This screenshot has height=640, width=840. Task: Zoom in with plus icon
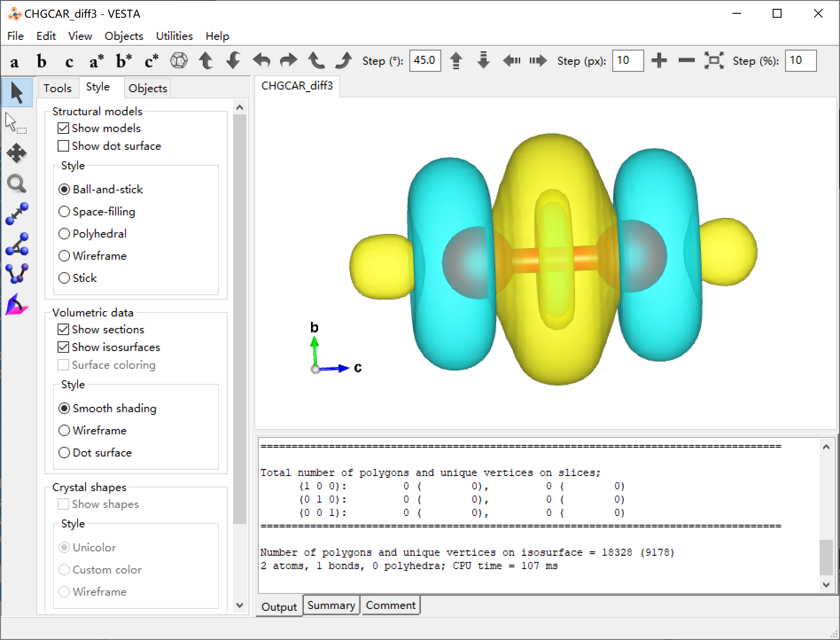(659, 61)
